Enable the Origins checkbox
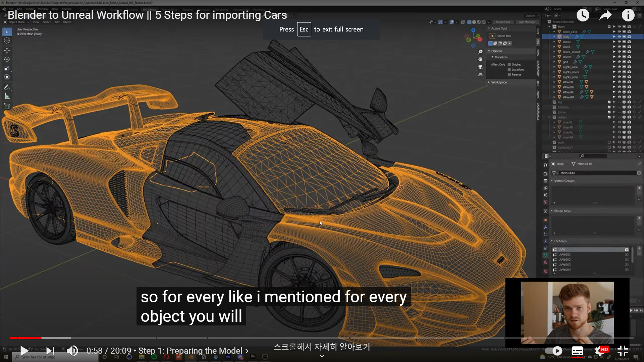Image resolution: width=644 pixels, height=362 pixels. pos(509,64)
